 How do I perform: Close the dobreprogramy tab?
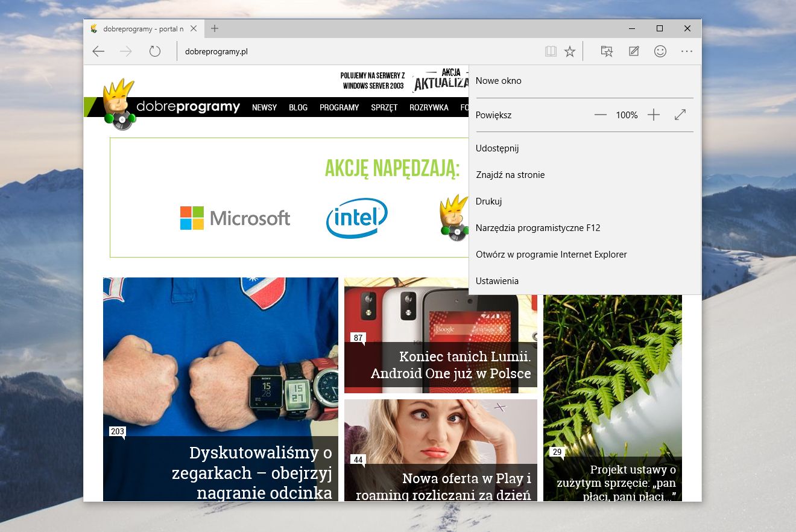coord(194,28)
